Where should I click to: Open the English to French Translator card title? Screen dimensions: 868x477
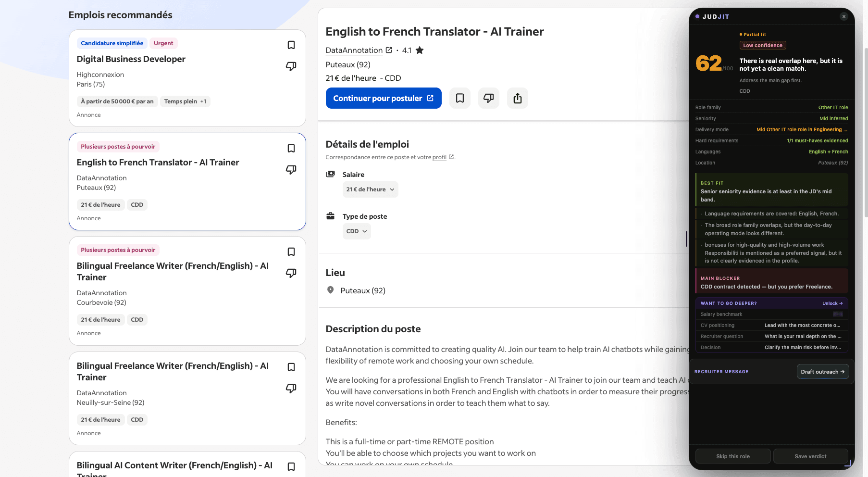click(158, 163)
